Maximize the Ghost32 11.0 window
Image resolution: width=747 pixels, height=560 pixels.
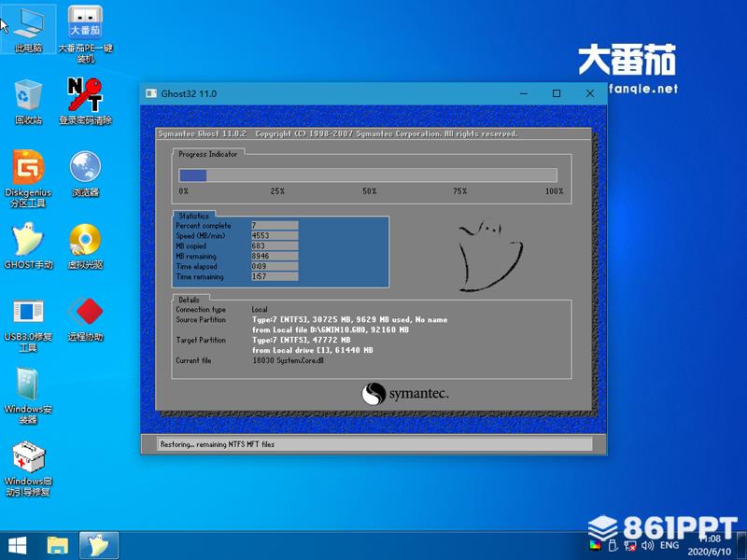tap(557, 93)
